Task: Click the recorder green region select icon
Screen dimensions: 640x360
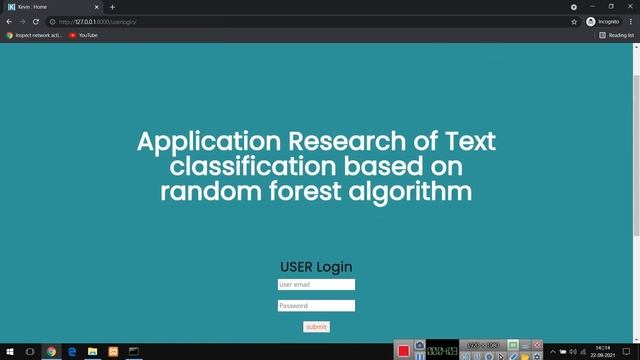Action: 513,345
